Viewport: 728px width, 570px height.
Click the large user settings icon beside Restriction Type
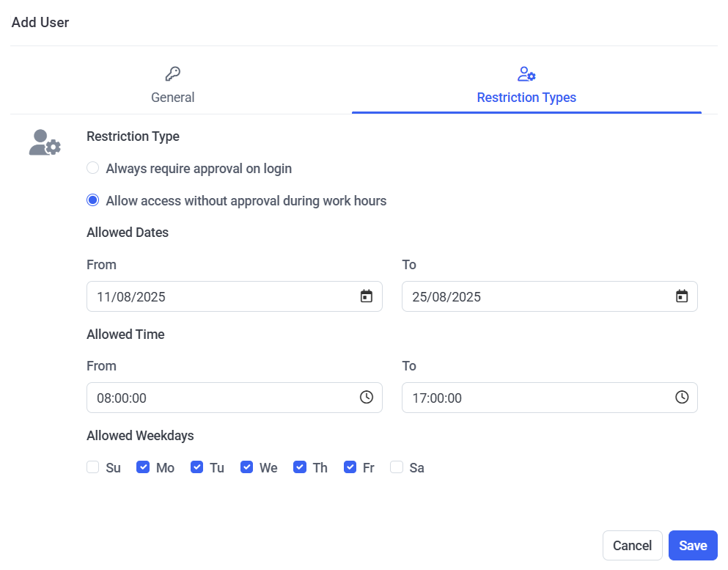[x=45, y=142]
